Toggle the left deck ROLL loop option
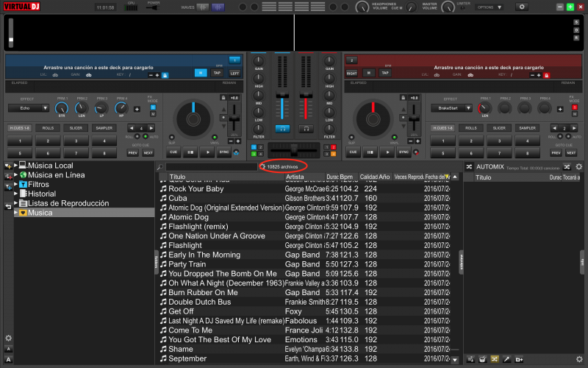Image resolution: width=588 pixels, height=368 pixels. [x=137, y=136]
